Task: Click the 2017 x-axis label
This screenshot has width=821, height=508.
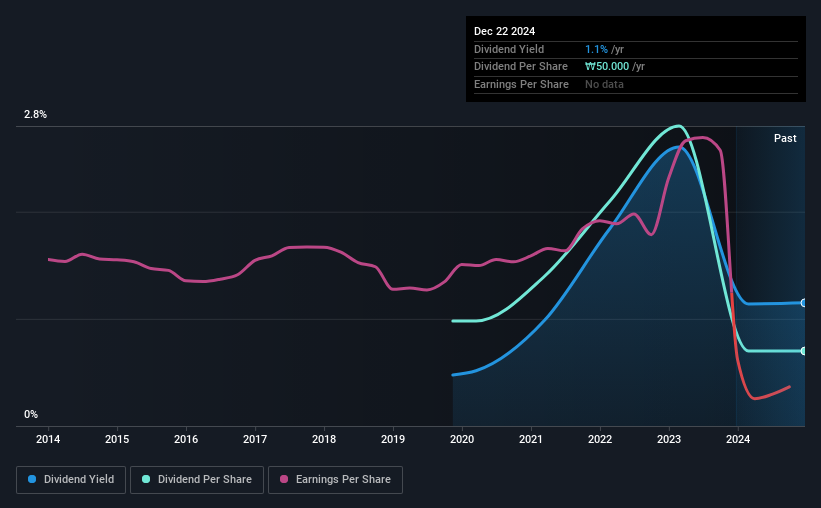Action: click(255, 439)
